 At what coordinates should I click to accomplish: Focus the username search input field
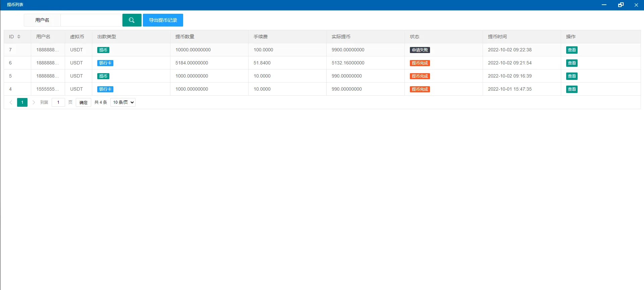(91, 20)
